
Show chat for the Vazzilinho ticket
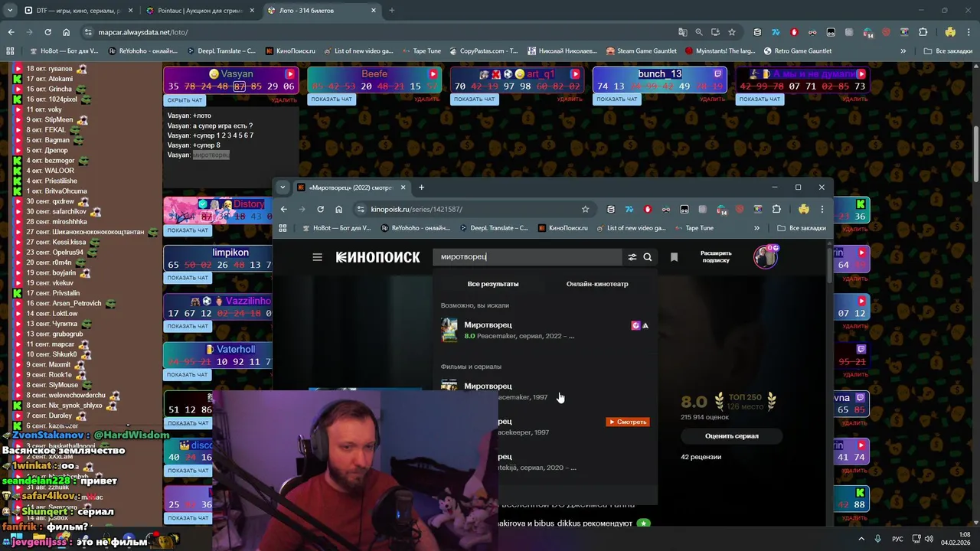[x=188, y=326]
